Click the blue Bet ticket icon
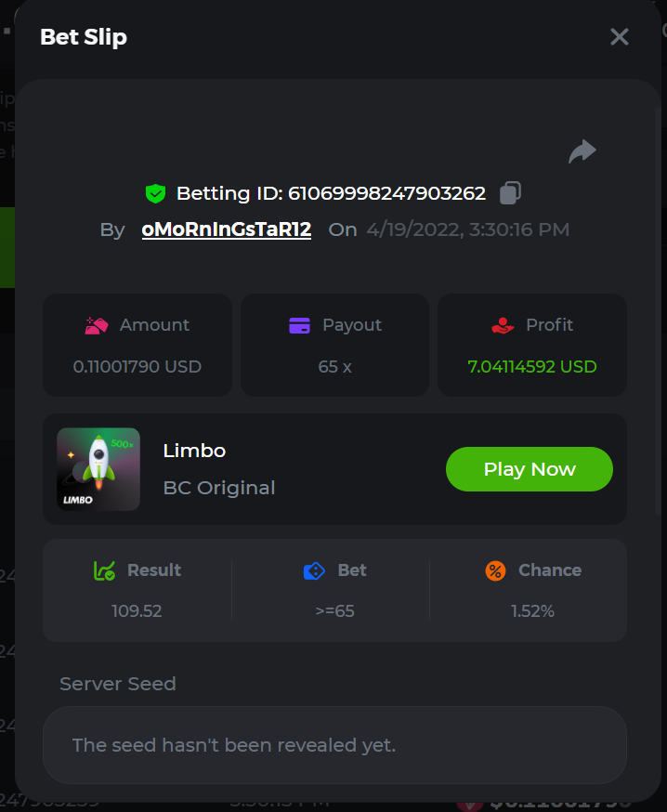The image size is (667, 812). [315, 570]
